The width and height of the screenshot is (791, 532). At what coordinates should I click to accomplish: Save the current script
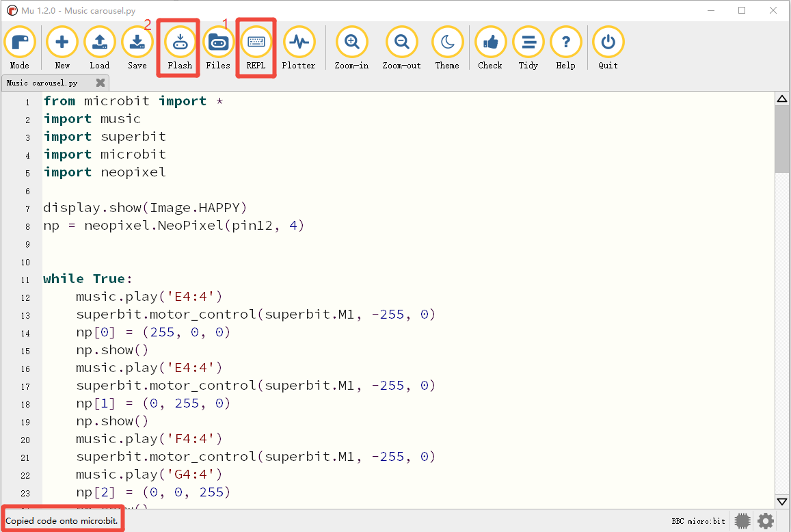[137, 48]
